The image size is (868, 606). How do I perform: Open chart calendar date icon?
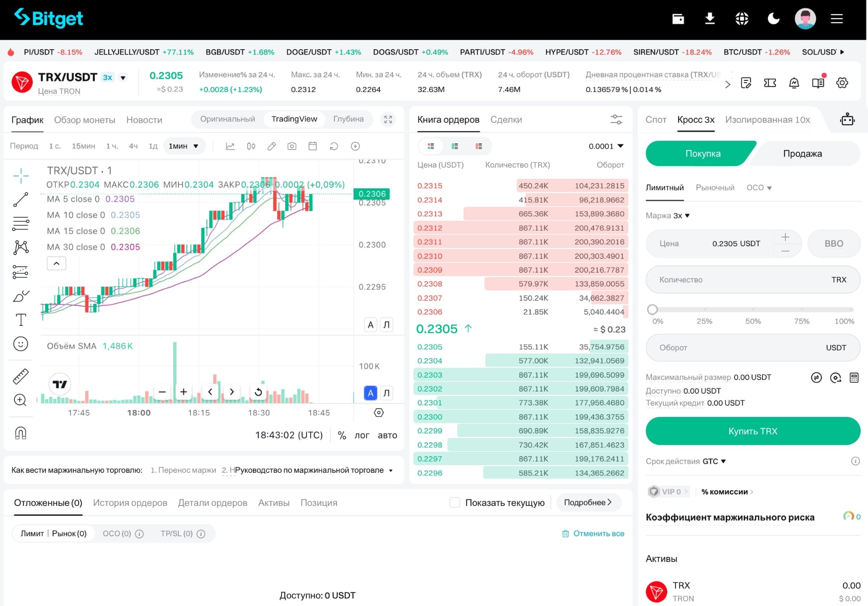(313, 146)
